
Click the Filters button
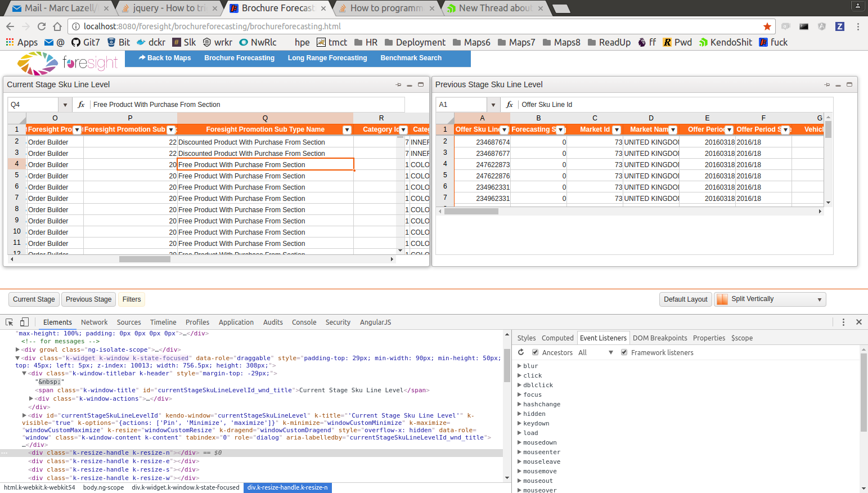[x=132, y=299]
